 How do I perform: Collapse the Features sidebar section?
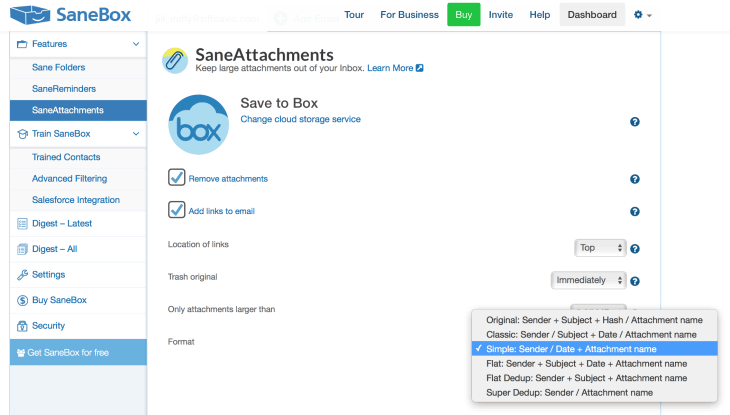pos(136,44)
